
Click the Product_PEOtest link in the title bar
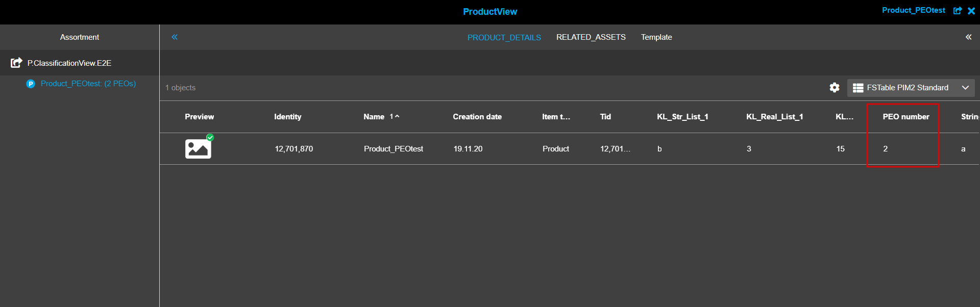914,10
